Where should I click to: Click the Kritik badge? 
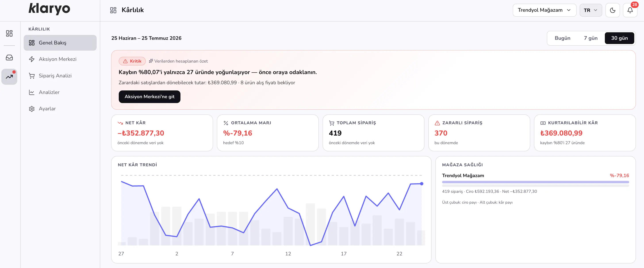(132, 61)
